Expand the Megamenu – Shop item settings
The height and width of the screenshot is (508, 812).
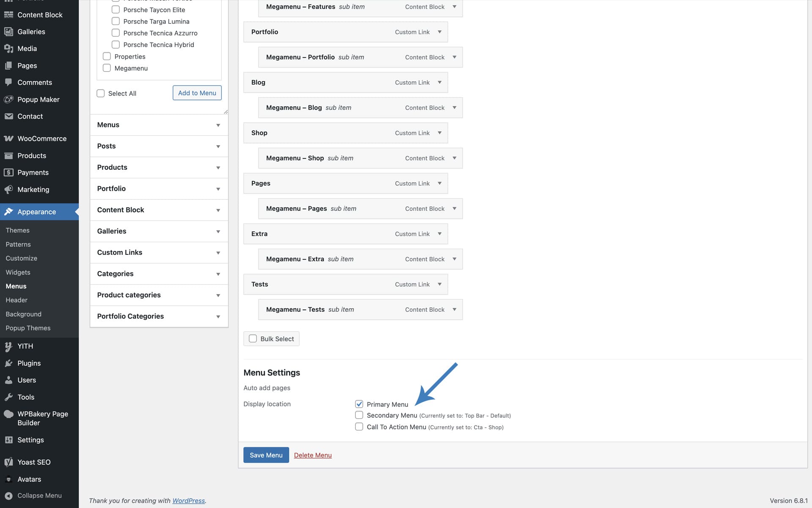(454, 158)
